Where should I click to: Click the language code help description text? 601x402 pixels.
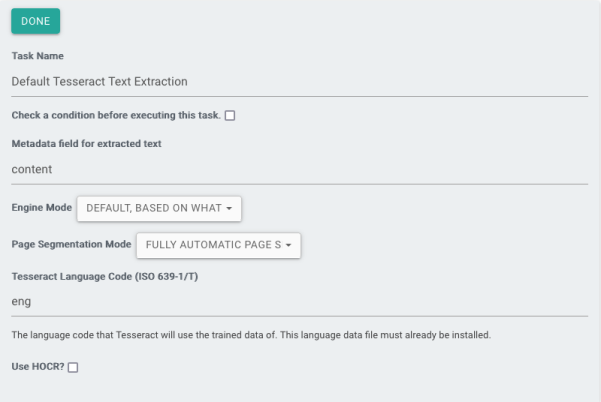[x=250, y=334]
